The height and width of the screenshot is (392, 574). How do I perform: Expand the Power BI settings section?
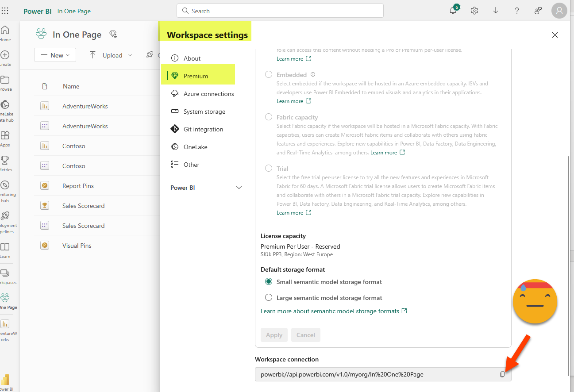pyautogui.click(x=239, y=188)
